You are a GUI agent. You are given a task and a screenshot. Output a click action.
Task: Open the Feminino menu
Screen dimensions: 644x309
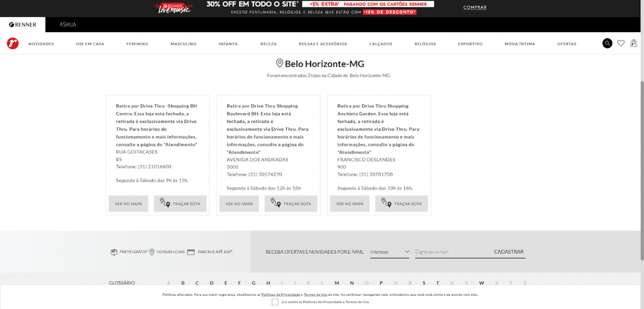tap(137, 44)
